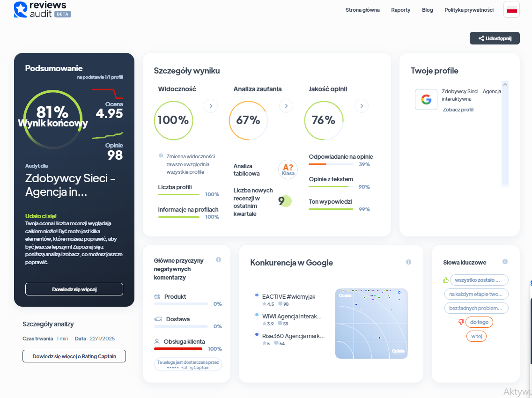Click the Ocena value 4.95

tap(109, 113)
